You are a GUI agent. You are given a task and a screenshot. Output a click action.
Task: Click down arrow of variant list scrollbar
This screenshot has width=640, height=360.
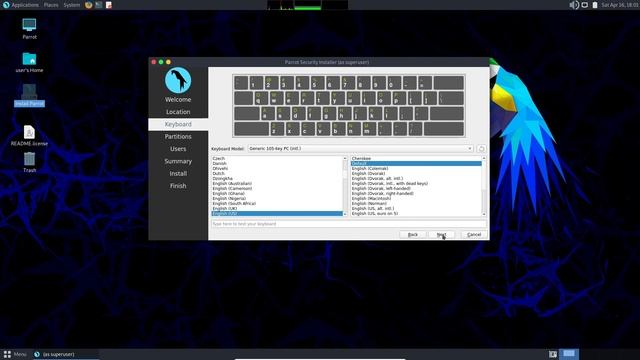click(x=484, y=214)
